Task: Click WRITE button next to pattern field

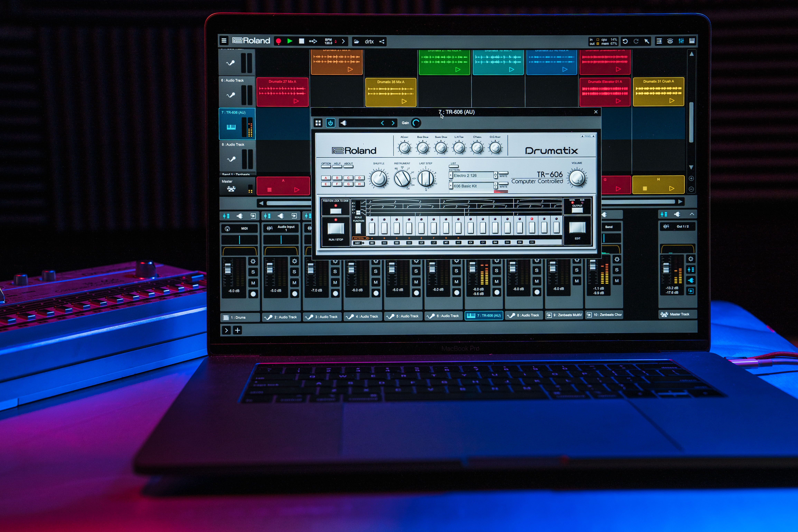Action: pyautogui.click(x=503, y=173)
